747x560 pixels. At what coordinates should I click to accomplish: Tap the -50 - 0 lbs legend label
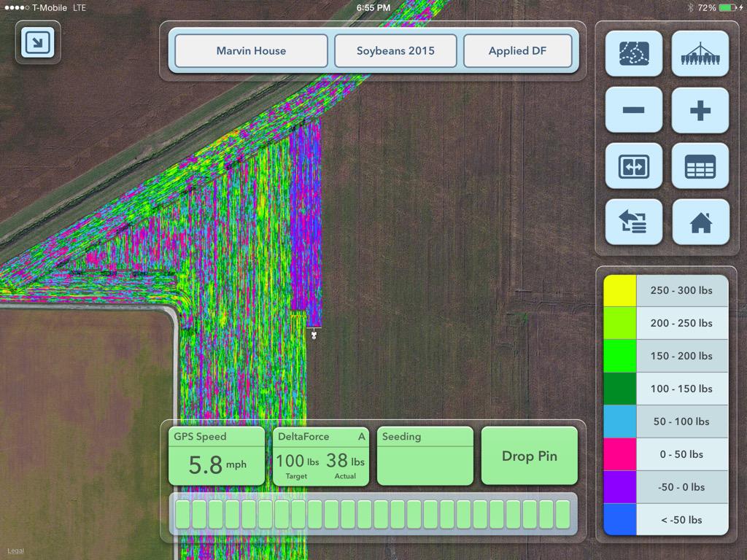pyautogui.click(x=681, y=487)
